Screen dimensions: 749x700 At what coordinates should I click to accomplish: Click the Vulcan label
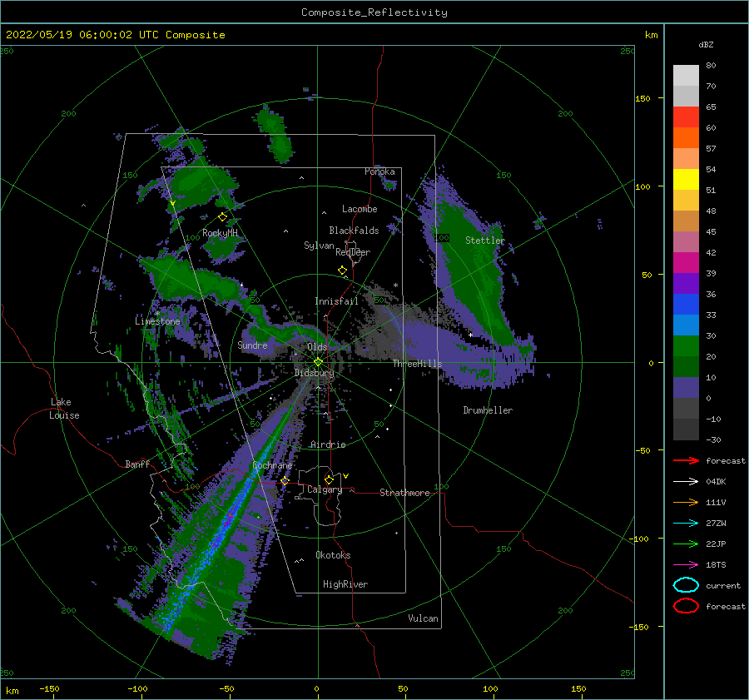[x=424, y=618]
